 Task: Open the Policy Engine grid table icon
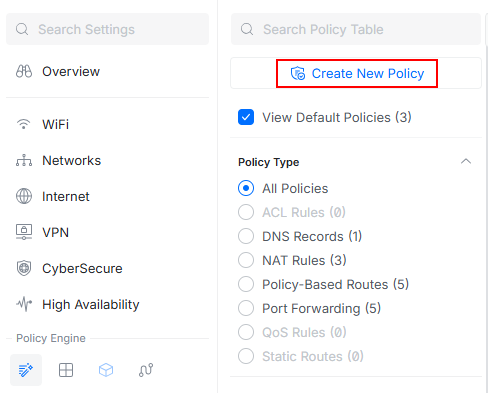[66, 370]
